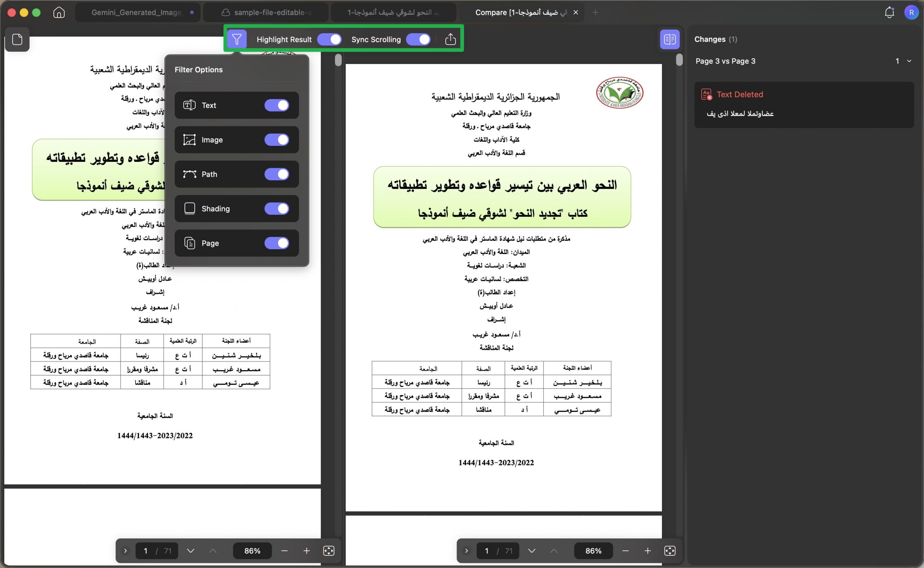The image size is (924, 568).
Task: Toggle the Path filter switch
Action: [277, 174]
